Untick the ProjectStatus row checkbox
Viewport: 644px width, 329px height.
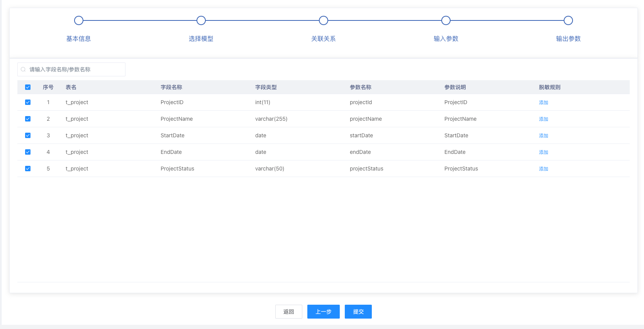[28, 169]
